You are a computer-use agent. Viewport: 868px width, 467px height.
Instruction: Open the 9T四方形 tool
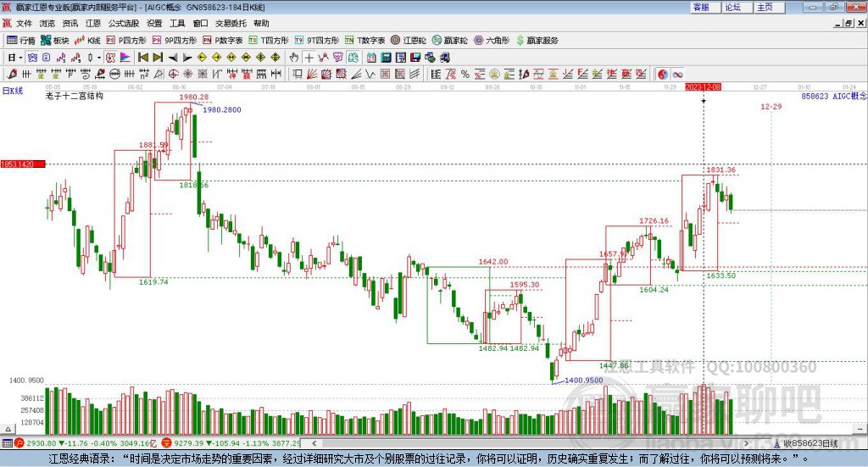pyautogui.click(x=317, y=41)
